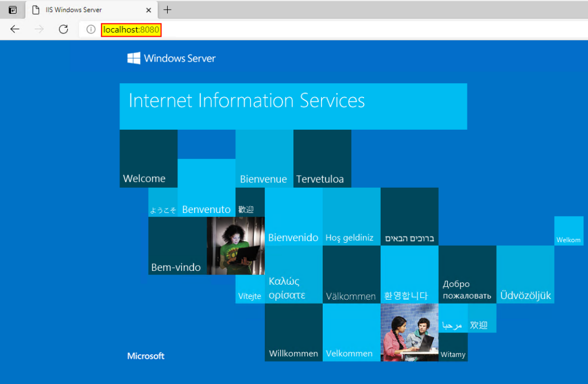
Task: Click the Tervetuloa tile
Action: (323, 158)
